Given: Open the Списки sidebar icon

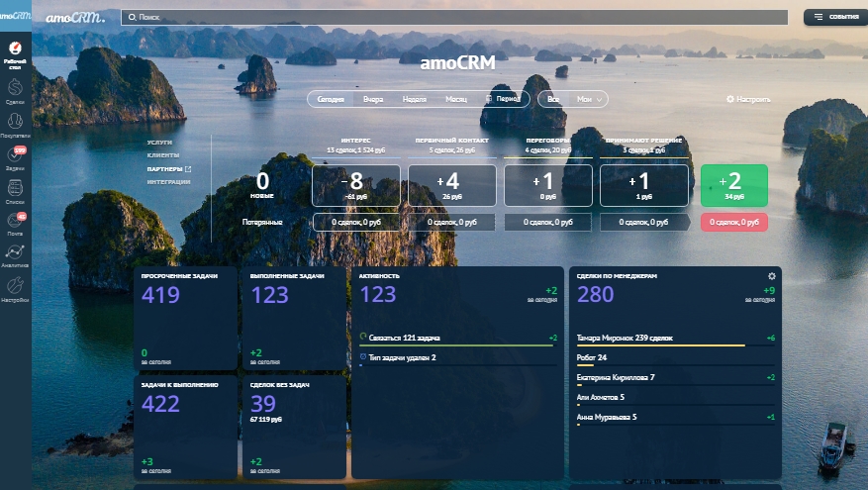Looking at the screenshot, I should pos(15,190).
